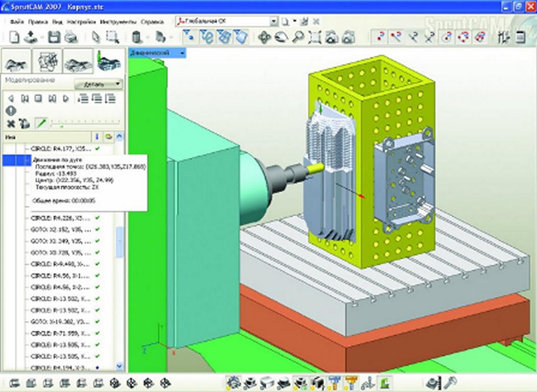Viewport: 537px width, 392px height.
Task: Click the gray cylinder workpiece icon
Action: click(137, 37)
